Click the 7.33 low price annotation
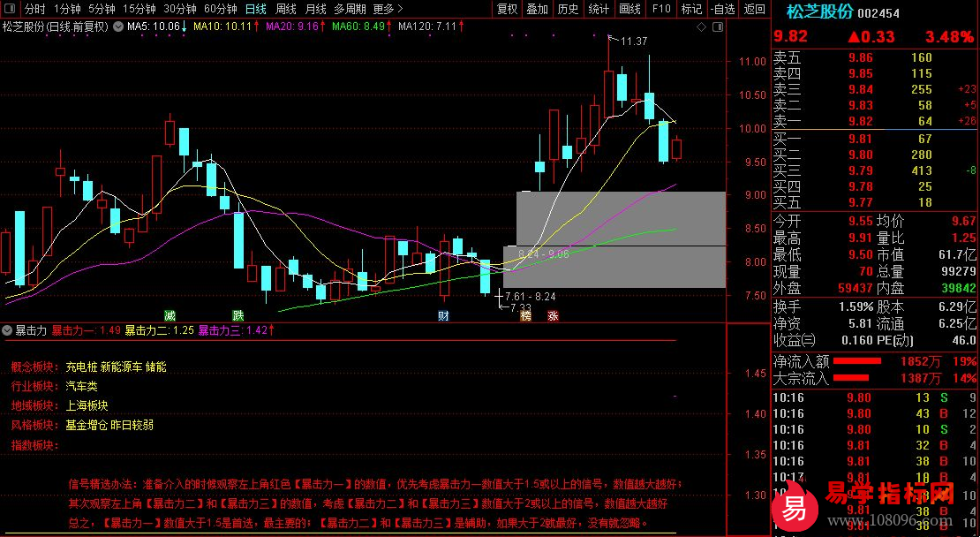The width and height of the screenshot is (980, 537). point(521,307)
